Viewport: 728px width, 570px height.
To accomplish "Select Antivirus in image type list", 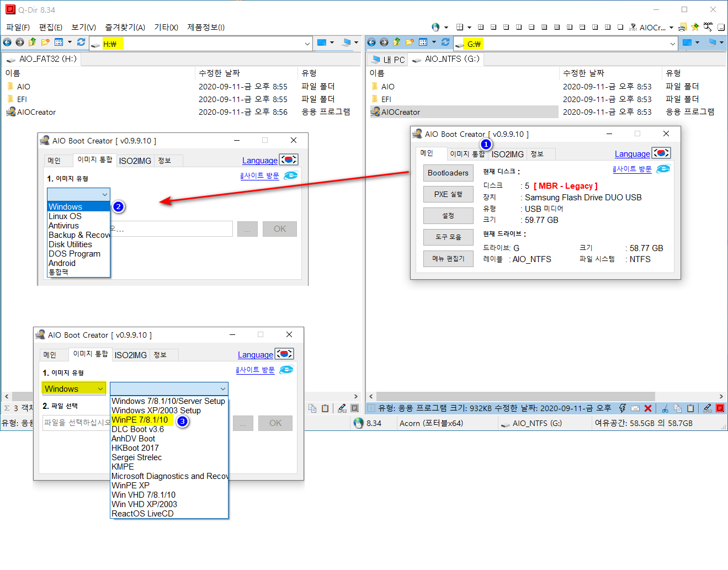I will [x=79, y=226].
